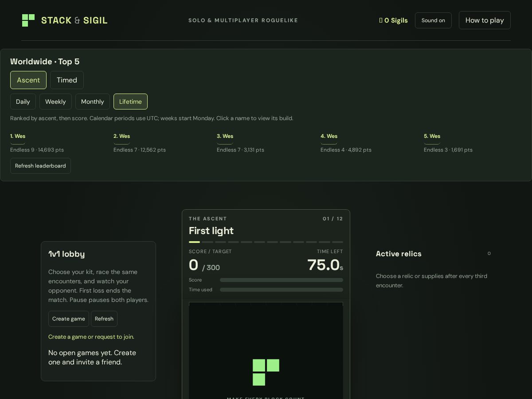Screen dimensions: 532x399
Task: Select the Monthly period filter
Action: coord(93,102)
